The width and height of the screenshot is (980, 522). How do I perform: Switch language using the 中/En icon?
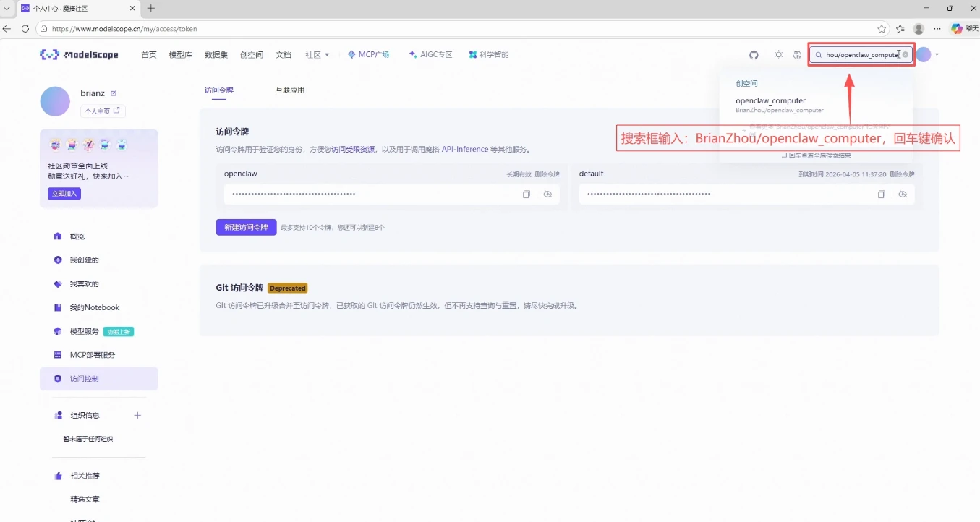(x=796, y=54)
